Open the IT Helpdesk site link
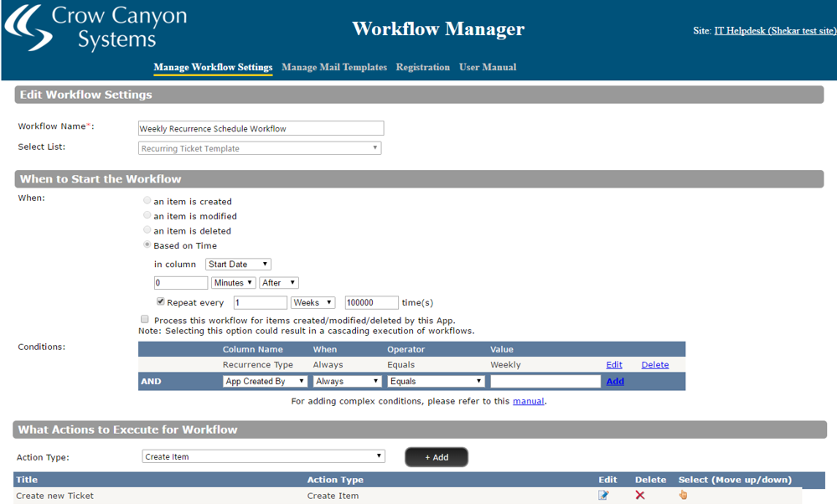 point(775,30)
